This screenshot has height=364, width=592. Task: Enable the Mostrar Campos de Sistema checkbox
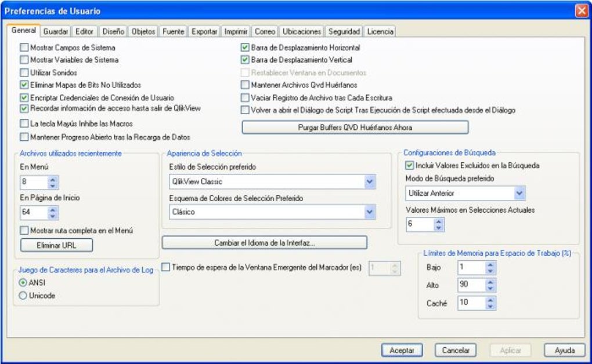click(x=24, y=48)
